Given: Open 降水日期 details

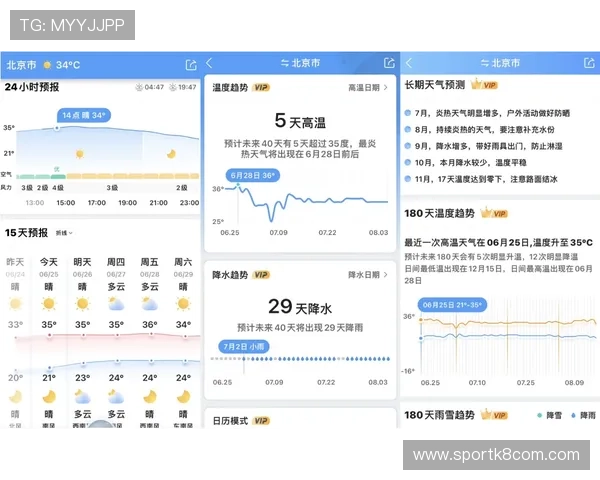Looking at the screenshot, I should [368, 275].
